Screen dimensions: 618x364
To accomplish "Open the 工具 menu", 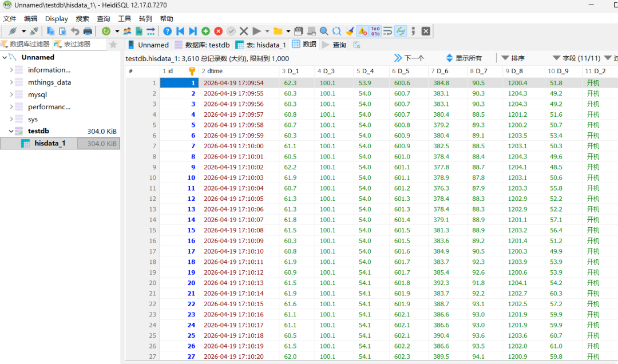I will pos(124,18).
